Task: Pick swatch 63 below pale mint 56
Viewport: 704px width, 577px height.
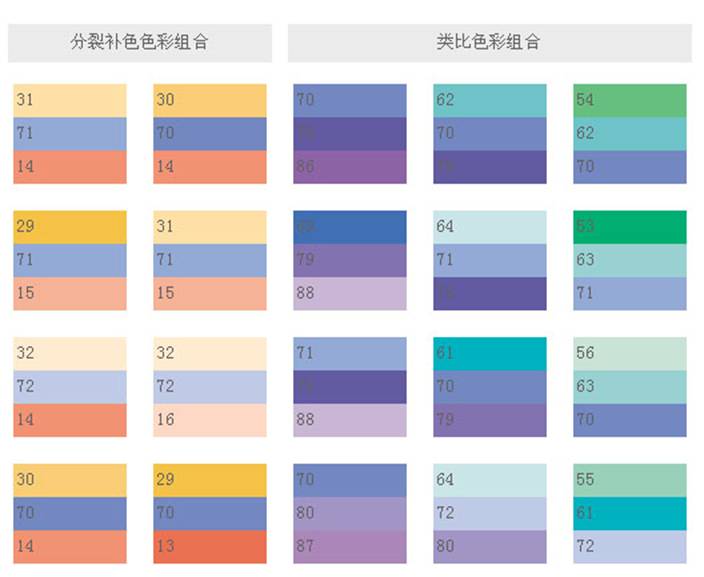Action: tap(630, 386)
